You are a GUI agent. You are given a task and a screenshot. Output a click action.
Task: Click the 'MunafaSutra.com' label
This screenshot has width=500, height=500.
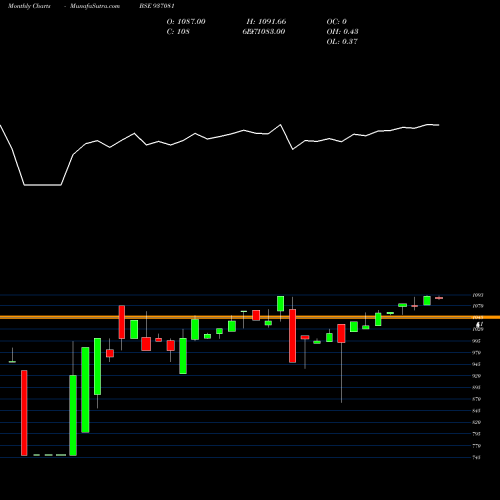[x=95, y=6]
